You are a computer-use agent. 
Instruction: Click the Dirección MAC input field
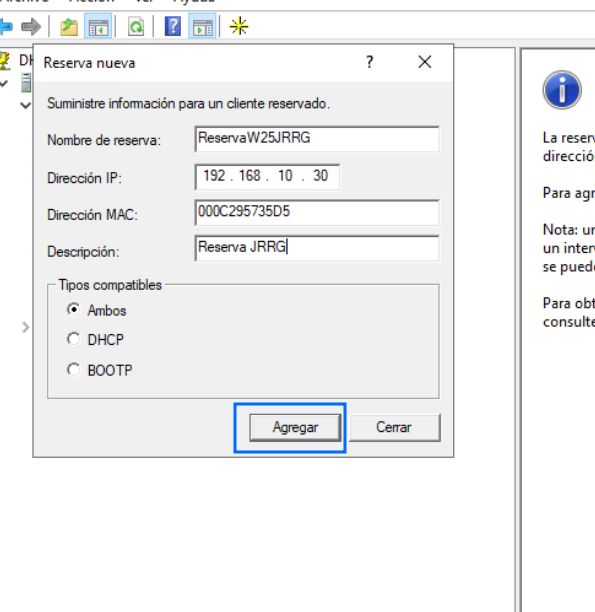[x=317, y=212]
